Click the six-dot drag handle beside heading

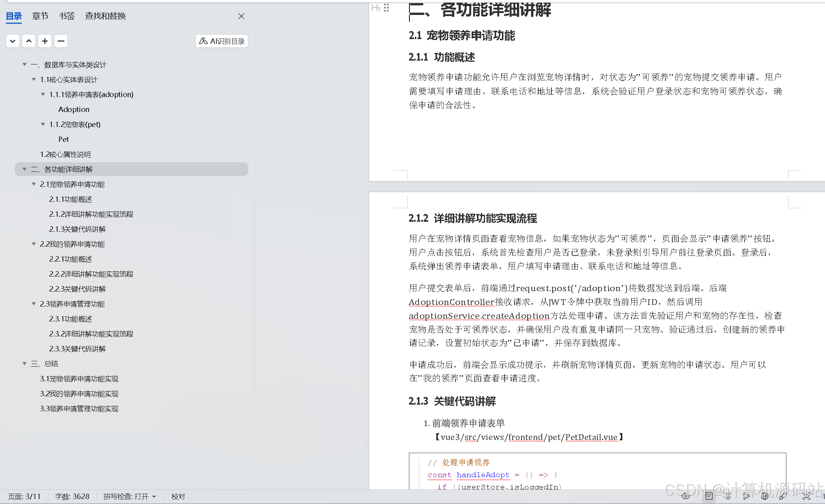point(386,8)
